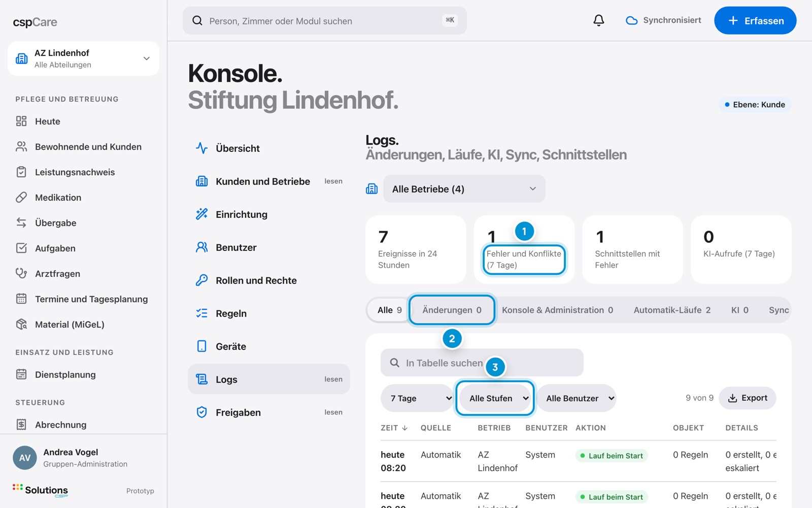Select Übersicht in console menu
Screen dimensions: 812x508
[x=269, y=148]
